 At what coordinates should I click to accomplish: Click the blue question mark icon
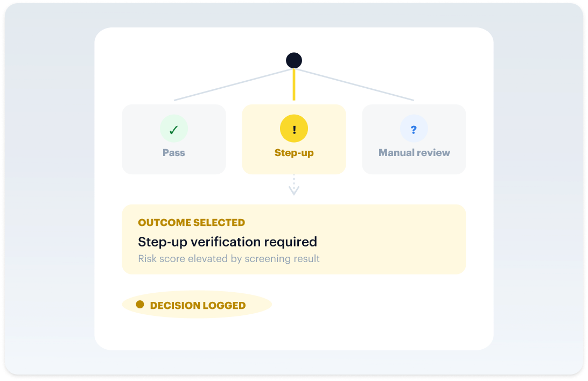[414, 129]
